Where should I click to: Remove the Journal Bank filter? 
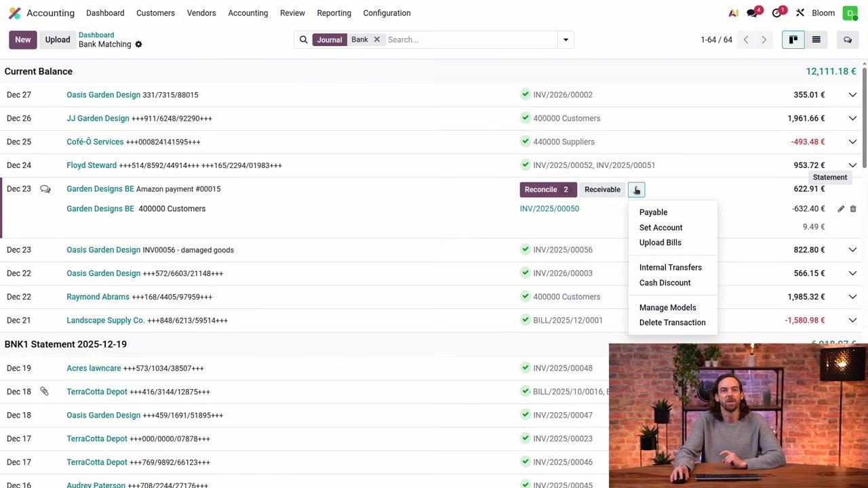[x=377, y=39]
